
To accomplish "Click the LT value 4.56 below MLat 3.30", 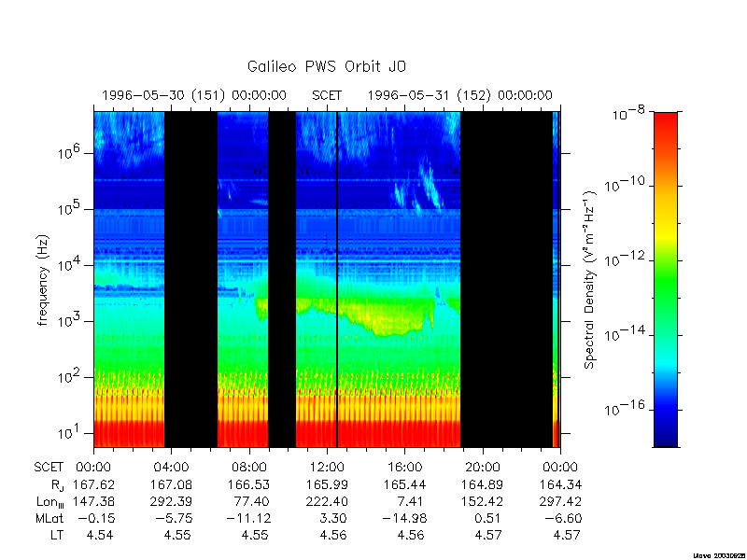I will pos(333,535).
